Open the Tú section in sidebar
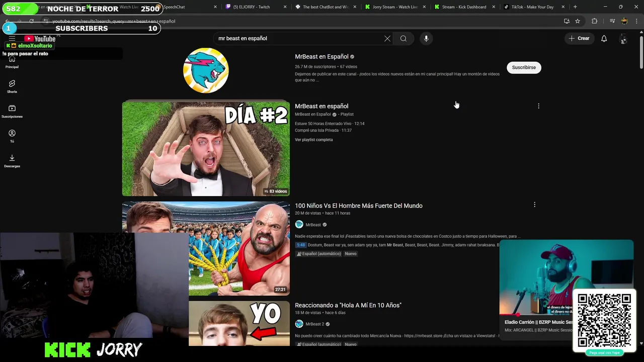 12,136
